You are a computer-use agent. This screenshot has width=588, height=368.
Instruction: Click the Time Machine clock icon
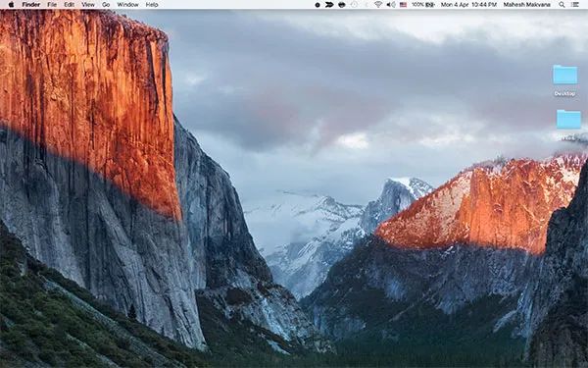(354, 5)
